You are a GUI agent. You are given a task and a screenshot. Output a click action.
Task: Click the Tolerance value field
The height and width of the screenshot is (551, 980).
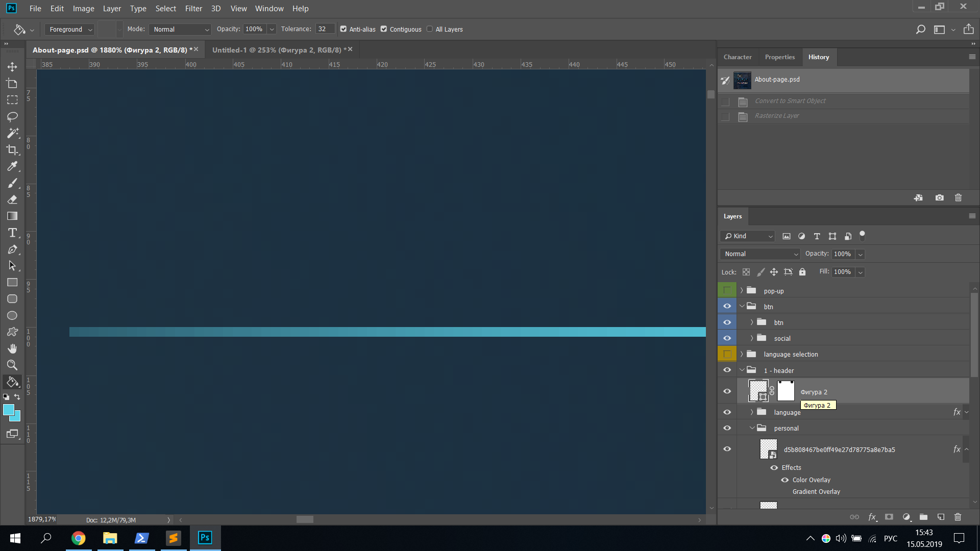325,29
